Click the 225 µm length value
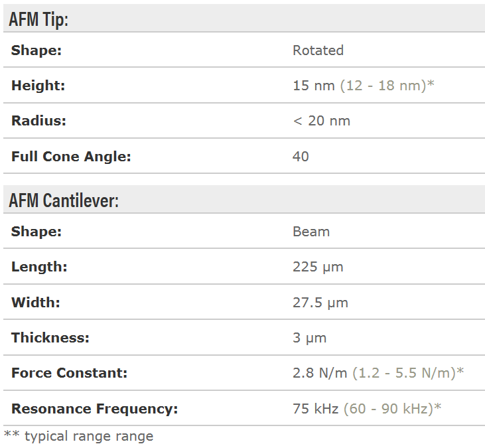The height and width of the screenshot is (448, 485). (x=317, y=267)
